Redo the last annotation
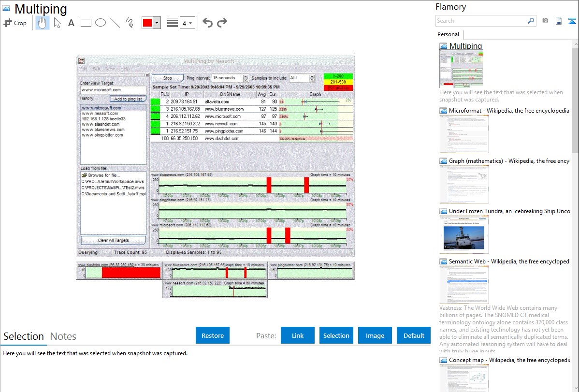The width and height of the screenshot is (579, 392). pos(222,23)
